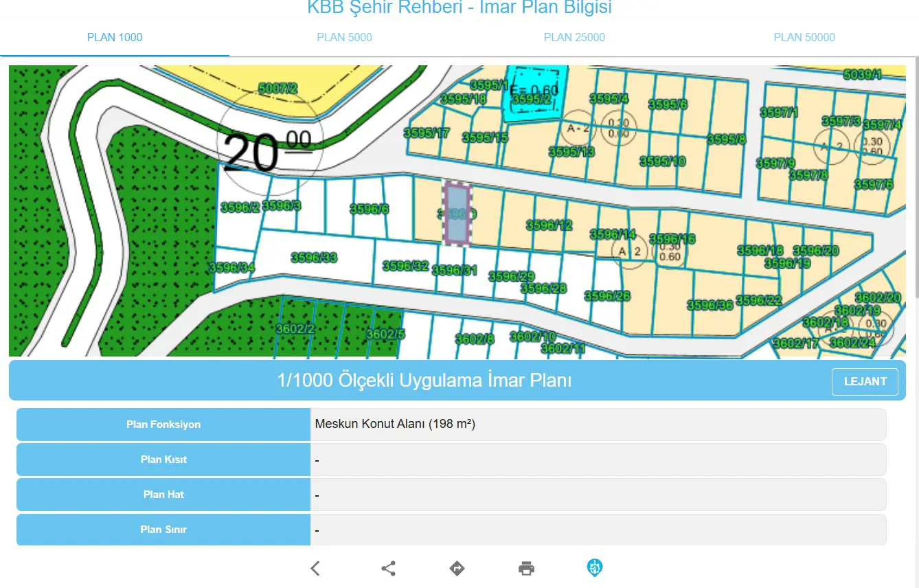
Task: Click the 1/1000 Ölçekli Uygulama İmar Planı heading
Action: coord(424,381)
